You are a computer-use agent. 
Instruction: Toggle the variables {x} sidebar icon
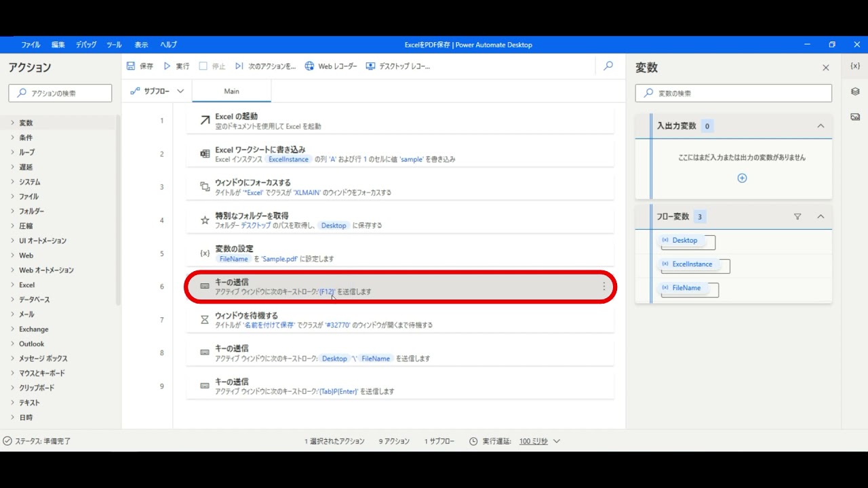click(x=855, y=66)
